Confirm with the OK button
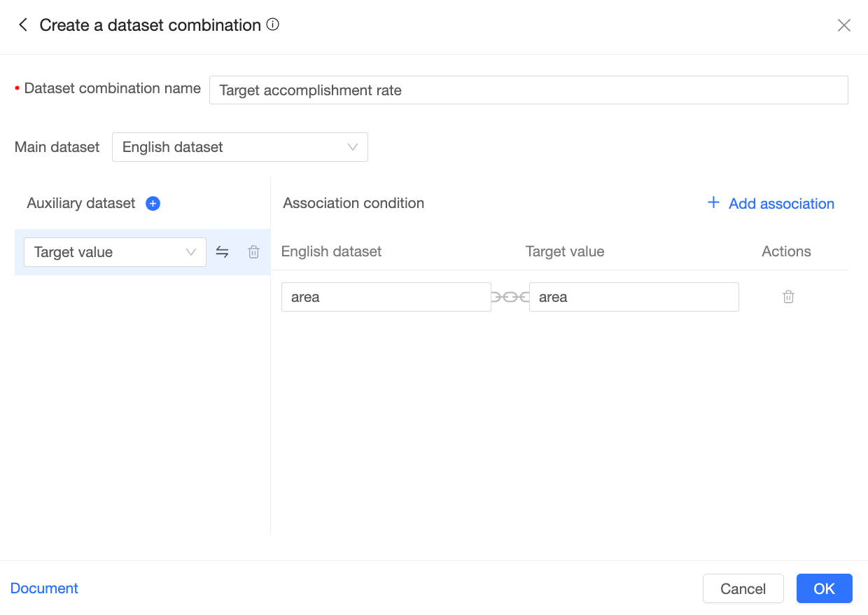Screen dimensions: 868x615 click(x=825, y=588)
